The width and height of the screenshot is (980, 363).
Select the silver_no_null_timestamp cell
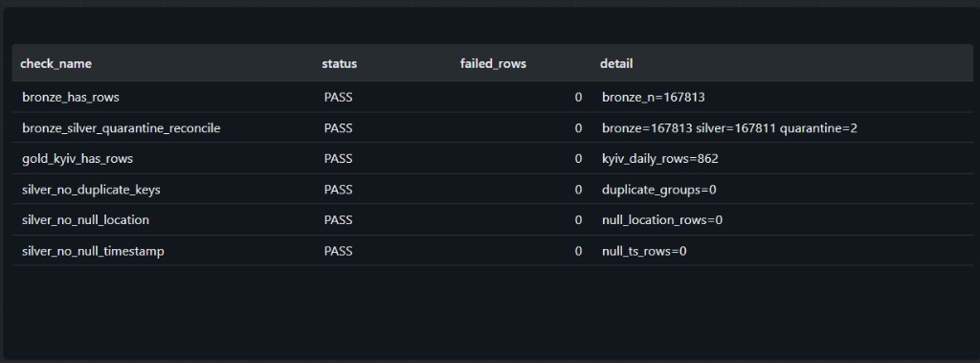[x=93, y=252]
